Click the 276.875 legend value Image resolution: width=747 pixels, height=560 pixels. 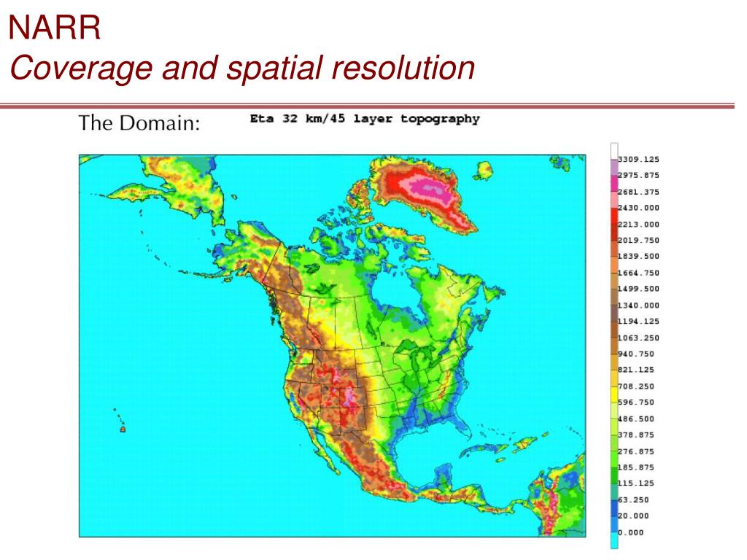click(636, 451)
